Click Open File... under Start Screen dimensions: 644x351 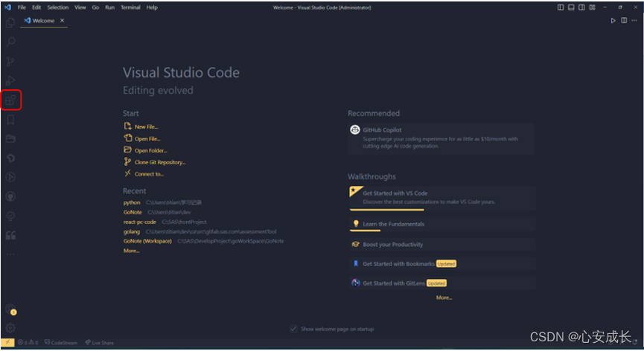[142, 138]
